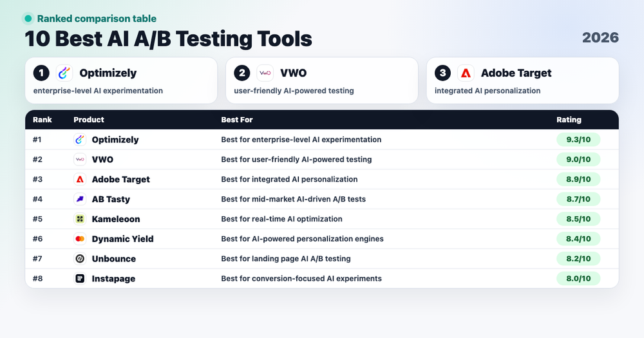Click the #4 rank cell
This screenshot has width=644, height=338.
[38, 199]
